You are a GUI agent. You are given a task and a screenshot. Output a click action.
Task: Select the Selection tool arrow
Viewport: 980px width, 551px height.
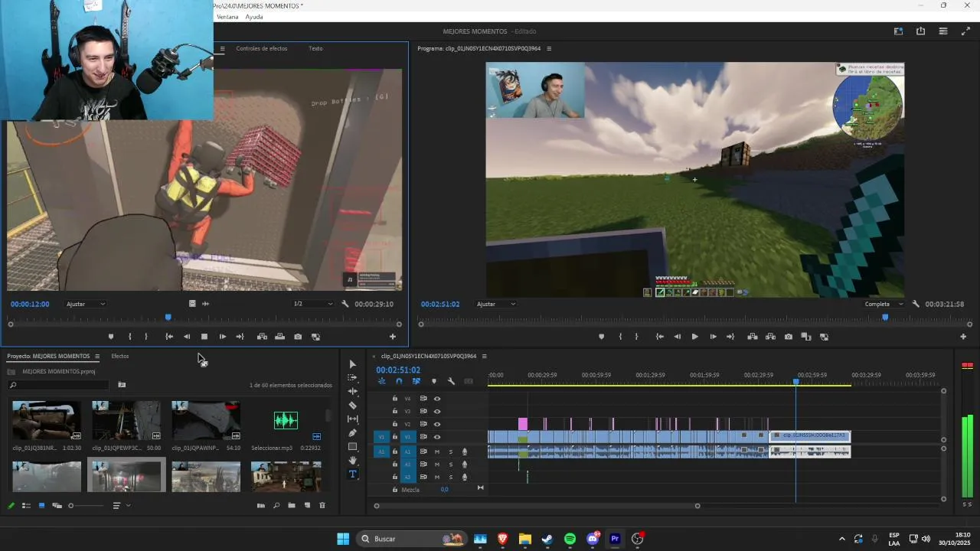(x=352, y=364)
